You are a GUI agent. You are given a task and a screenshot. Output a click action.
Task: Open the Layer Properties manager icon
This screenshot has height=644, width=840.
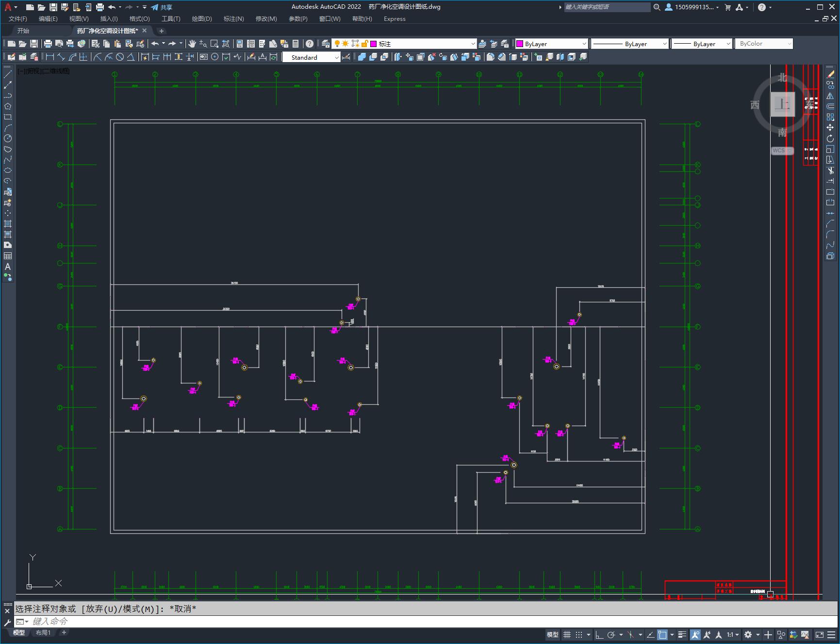coord(326,44)
